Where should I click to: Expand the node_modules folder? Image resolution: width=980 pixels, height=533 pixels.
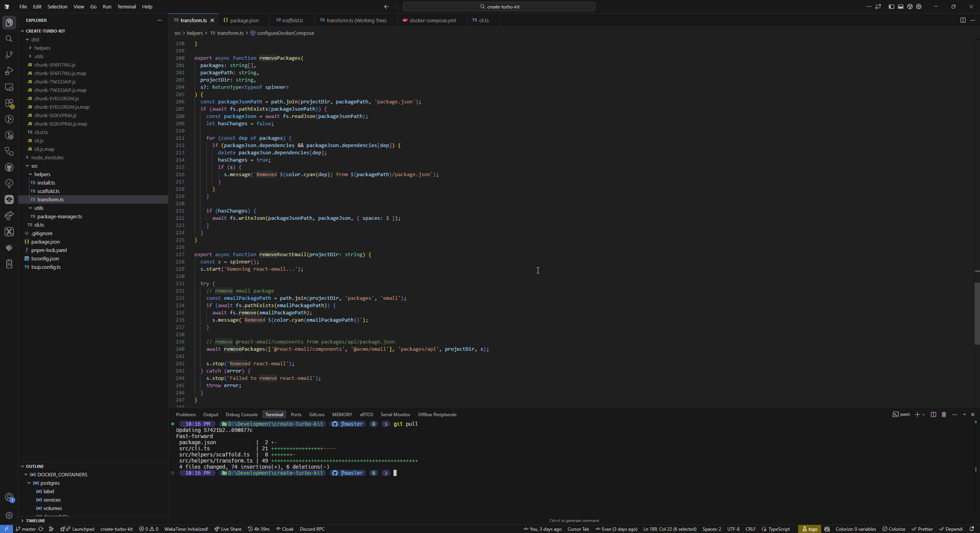tap(47, 157)
